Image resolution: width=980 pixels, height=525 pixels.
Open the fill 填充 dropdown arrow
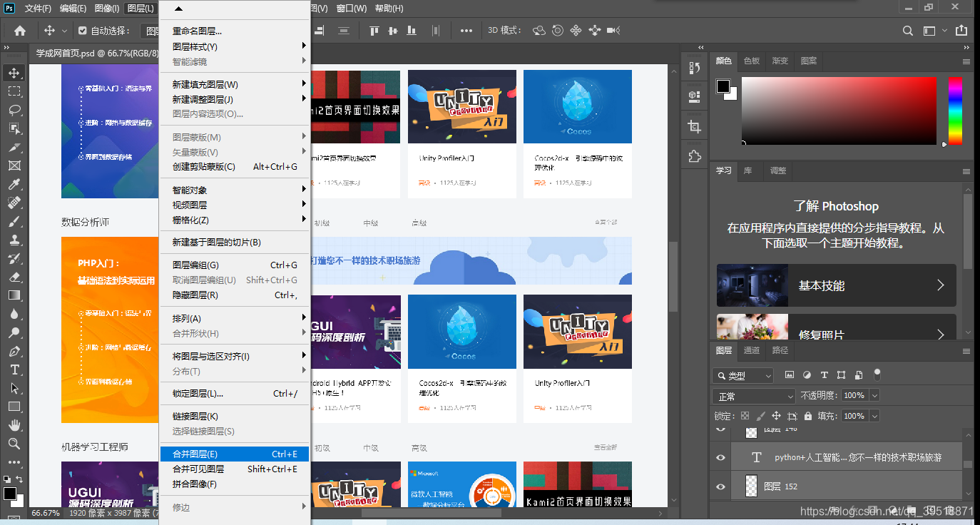(874, 416)
